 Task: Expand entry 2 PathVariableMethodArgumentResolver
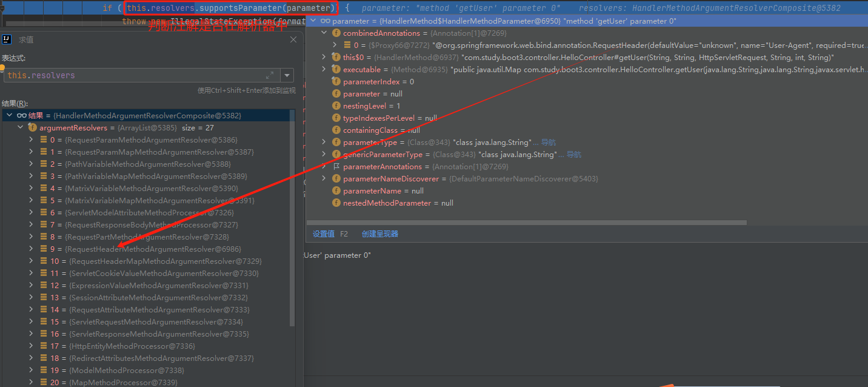[32, 164]
